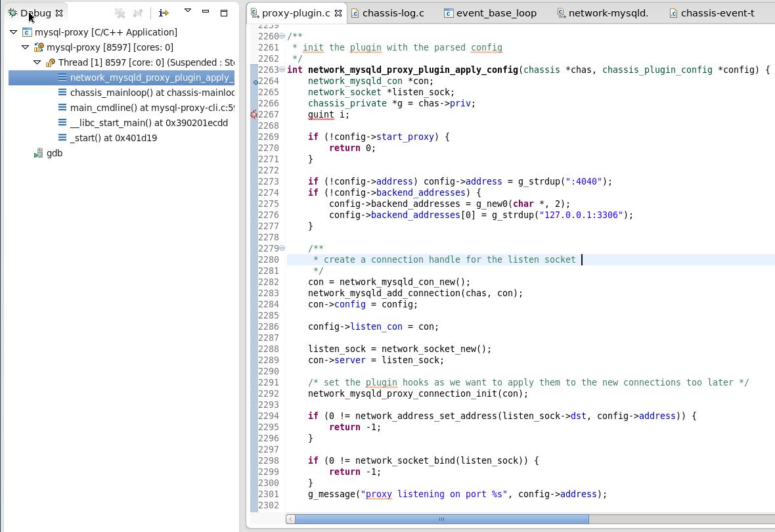Click the horizontal scrollbar left arrow
775x532 pixels.
click(290, 519)
